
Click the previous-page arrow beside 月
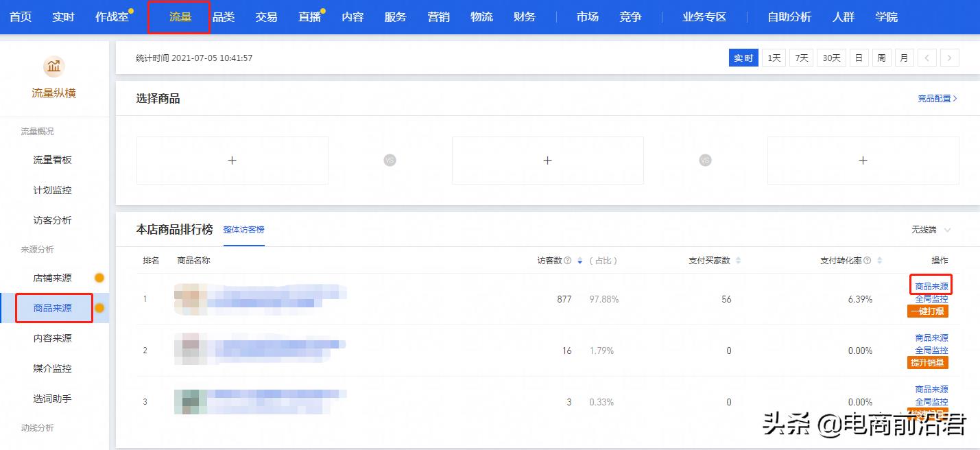[927, 58]
